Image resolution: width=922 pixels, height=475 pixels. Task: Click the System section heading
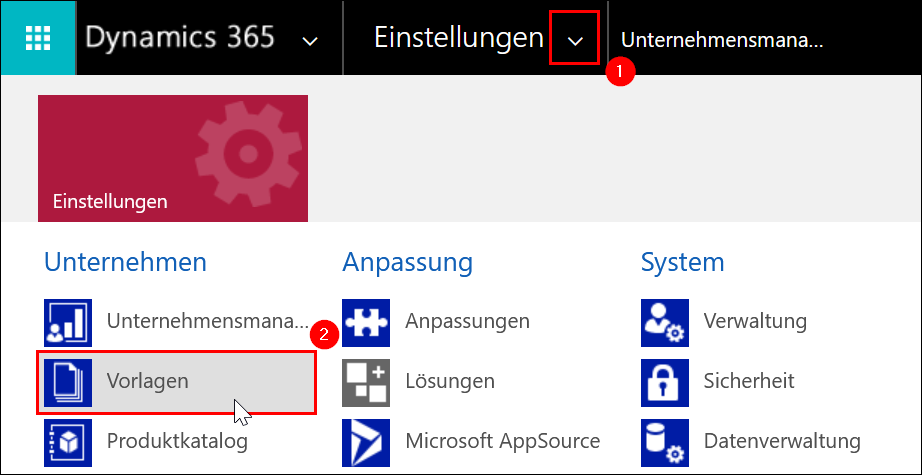pyautogui.click(x=683, y=263)
